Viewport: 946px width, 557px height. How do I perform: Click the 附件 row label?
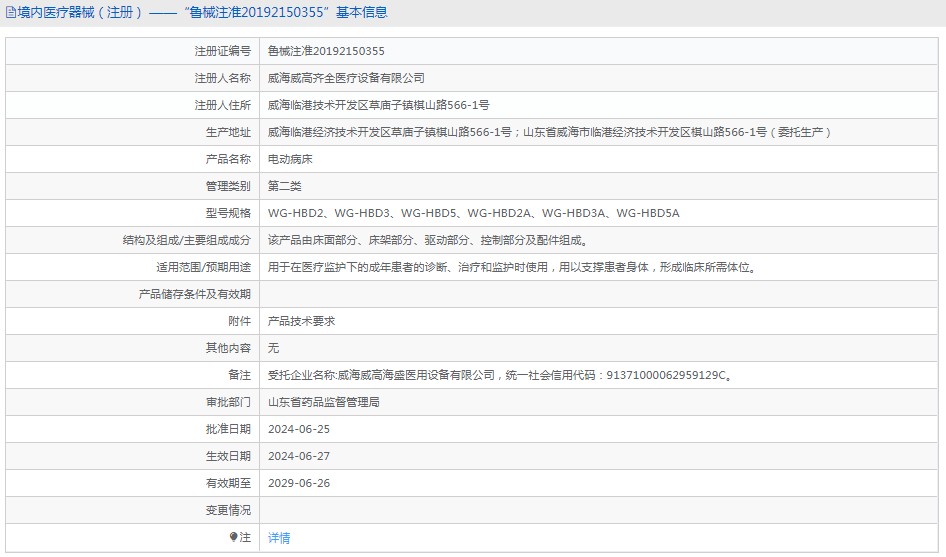(240, 322)
